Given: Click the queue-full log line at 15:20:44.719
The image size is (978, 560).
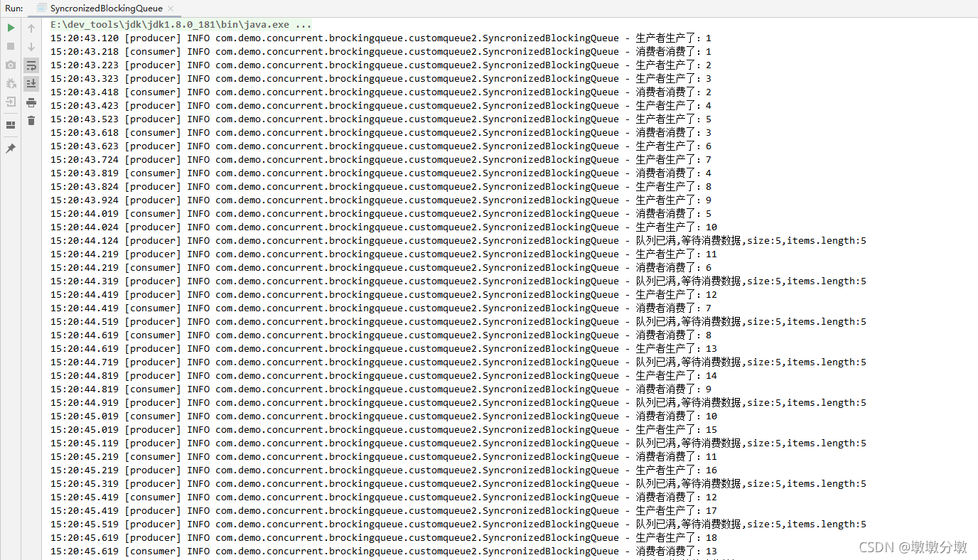Looking at the screenshot, I should click(x=458, y=362).
